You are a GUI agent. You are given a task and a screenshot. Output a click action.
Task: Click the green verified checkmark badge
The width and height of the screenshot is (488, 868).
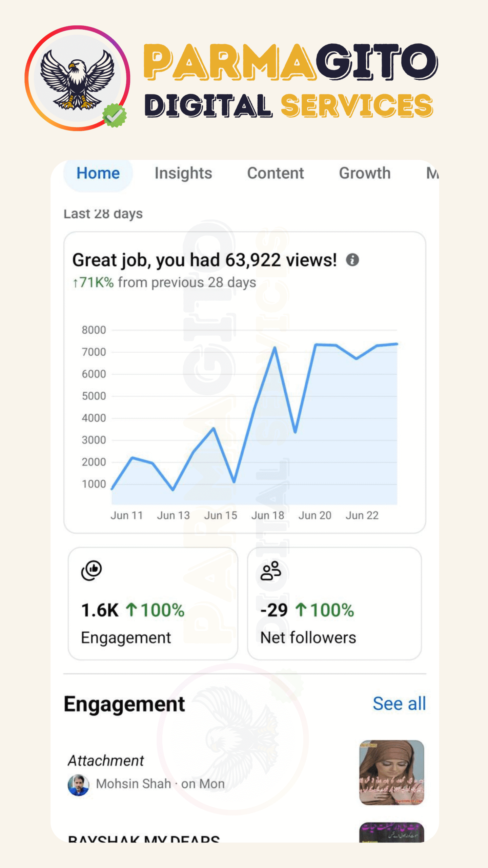[115, 116]
